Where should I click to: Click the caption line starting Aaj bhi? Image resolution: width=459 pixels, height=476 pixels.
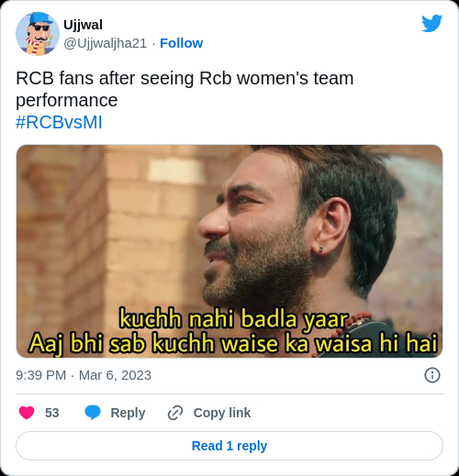233,343
